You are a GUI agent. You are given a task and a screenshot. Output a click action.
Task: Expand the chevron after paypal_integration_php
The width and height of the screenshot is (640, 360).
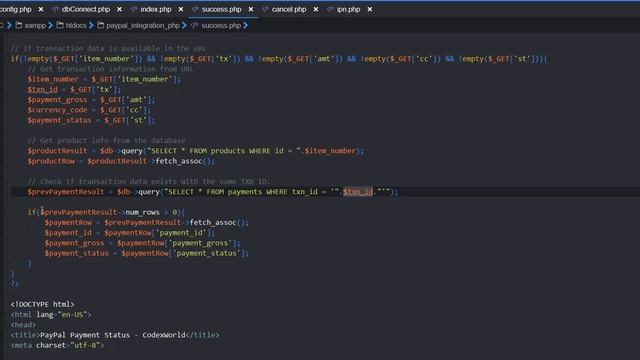[184, 25]
